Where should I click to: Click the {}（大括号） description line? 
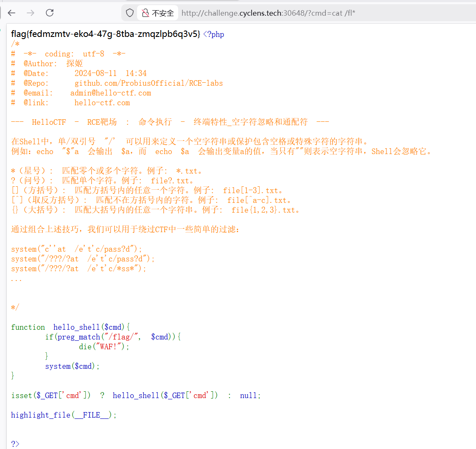(156, 210)
